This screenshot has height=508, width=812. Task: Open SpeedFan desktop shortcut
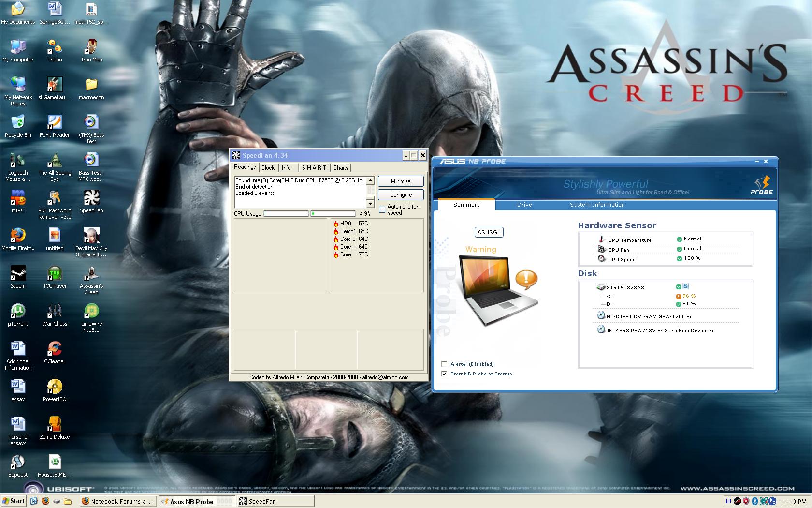coord(91,202)
